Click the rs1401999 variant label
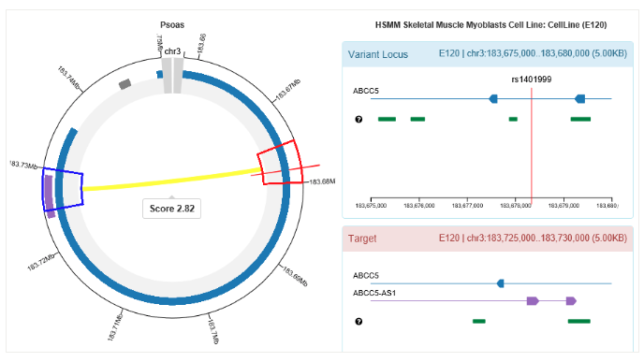This screenshot has height=362, width=644. 532,80
